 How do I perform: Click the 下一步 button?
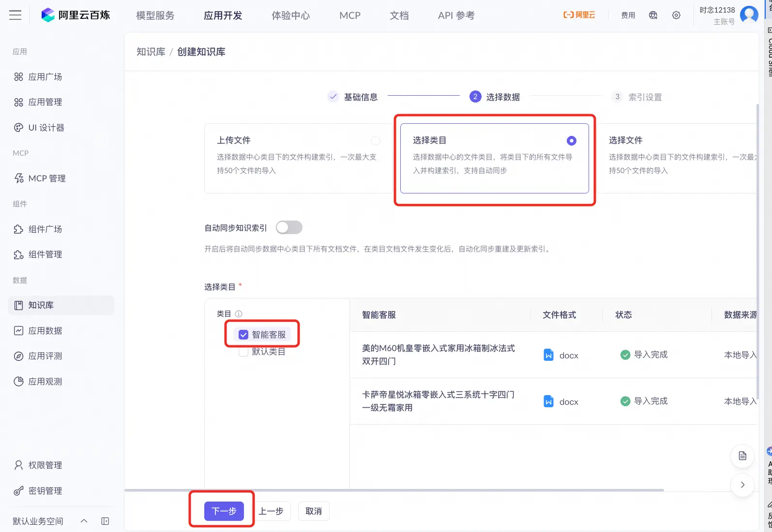point(224,511)
